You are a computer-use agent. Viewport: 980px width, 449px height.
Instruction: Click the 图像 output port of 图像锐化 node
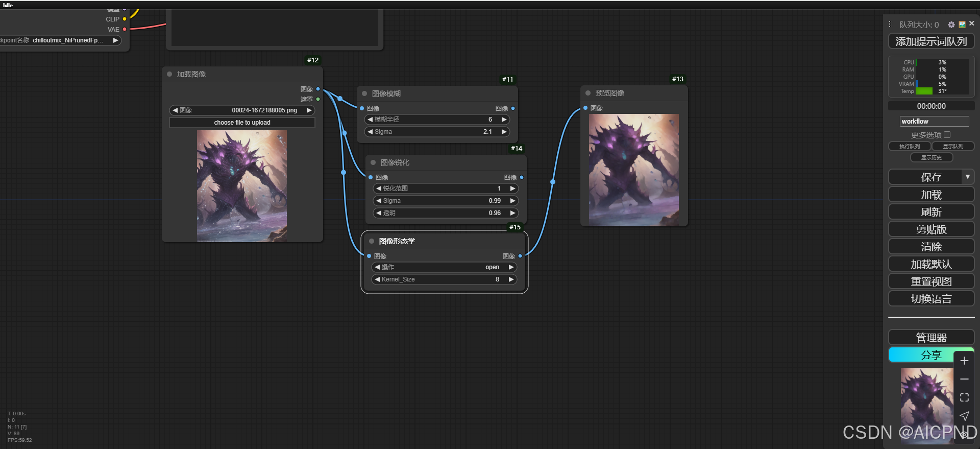(x=522, y=177)
